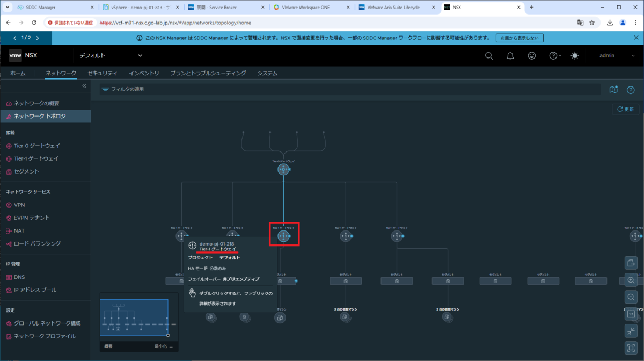644x361 pixels.
Task: Zoom in with the plus magnifier
Action: point(631,280)
